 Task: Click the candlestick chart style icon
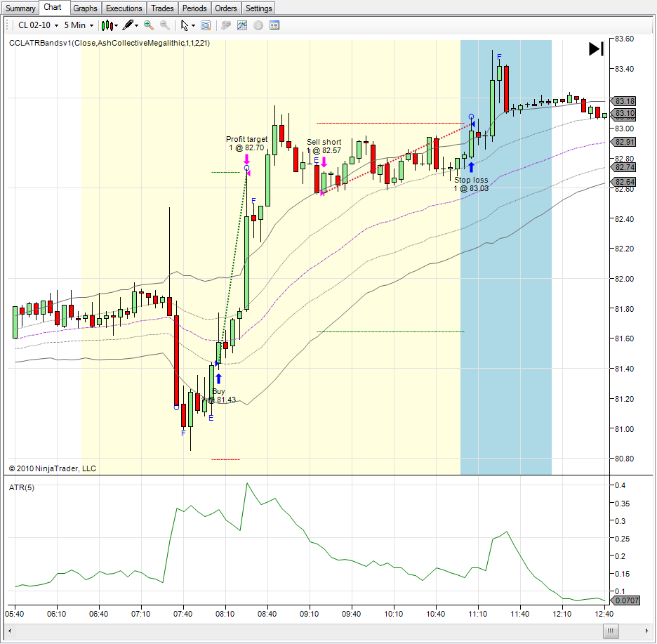point(107,25)
